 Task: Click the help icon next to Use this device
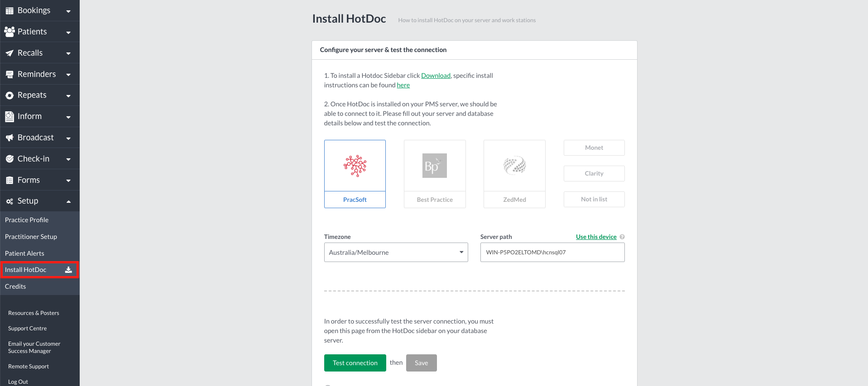[622, 237]
